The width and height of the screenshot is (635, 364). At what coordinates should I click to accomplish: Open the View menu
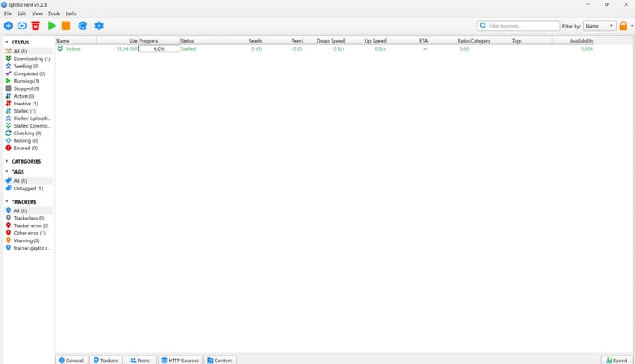(x=38, y=13)
